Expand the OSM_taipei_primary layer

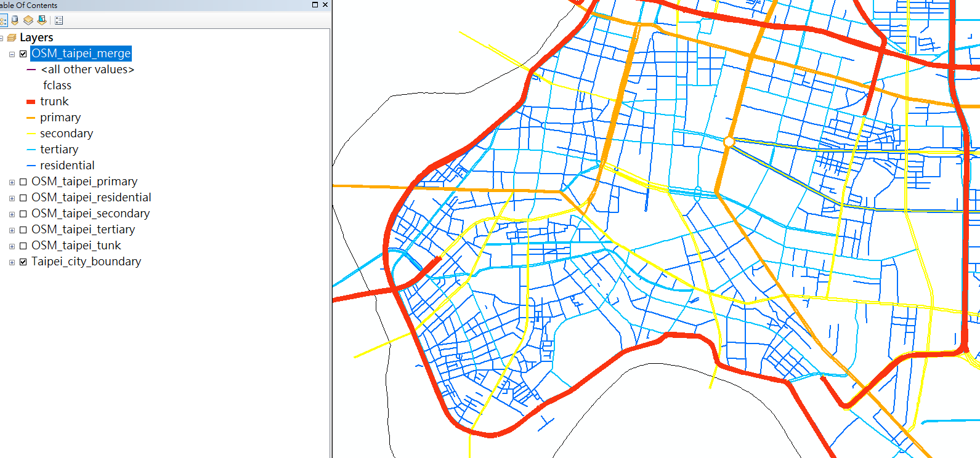(x=12, y=182)
